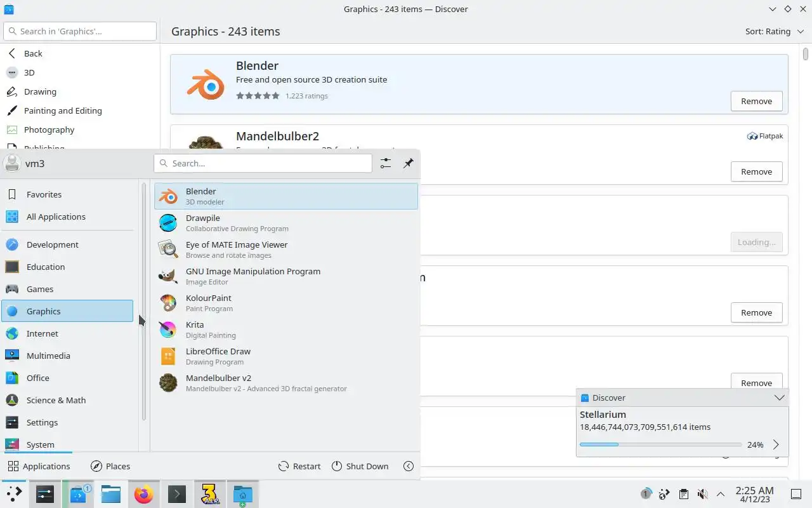Open the Science & Math category
The height and width of the screenshot is (508, 812).
tap(67, 400)
